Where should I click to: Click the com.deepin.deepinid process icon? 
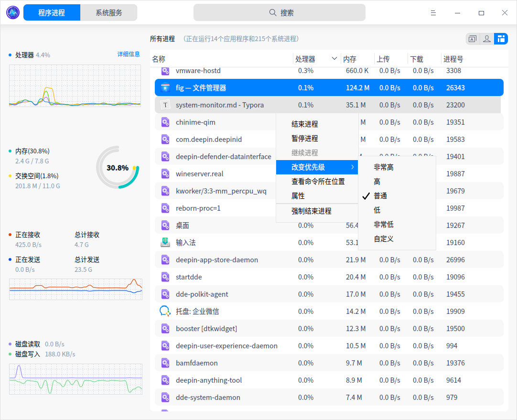[165, 140]
